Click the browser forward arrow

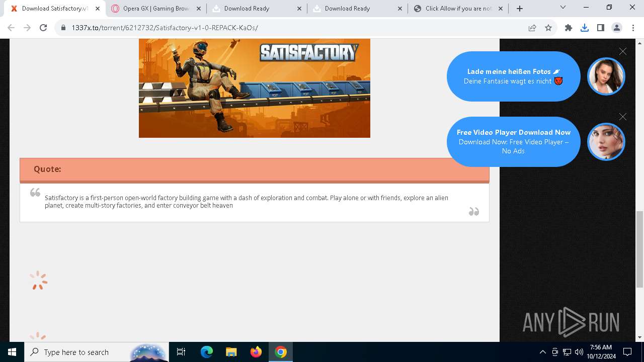[x=27, y=28]
